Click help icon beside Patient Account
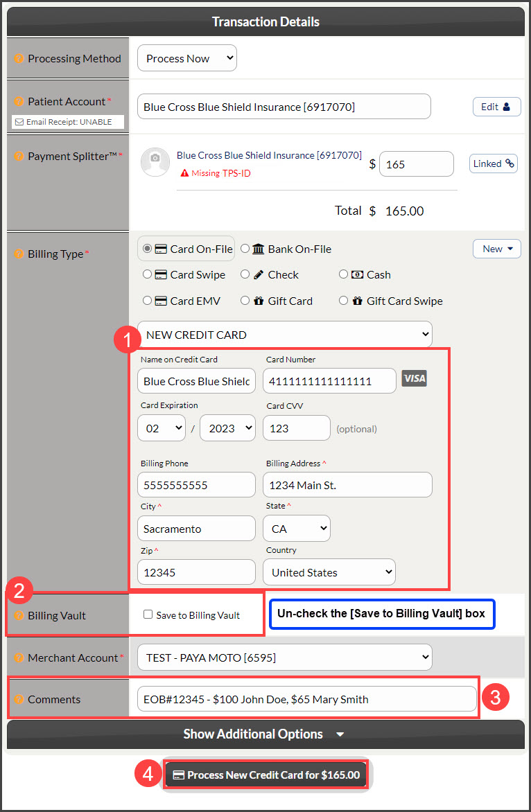 click(x=19, y=102)
